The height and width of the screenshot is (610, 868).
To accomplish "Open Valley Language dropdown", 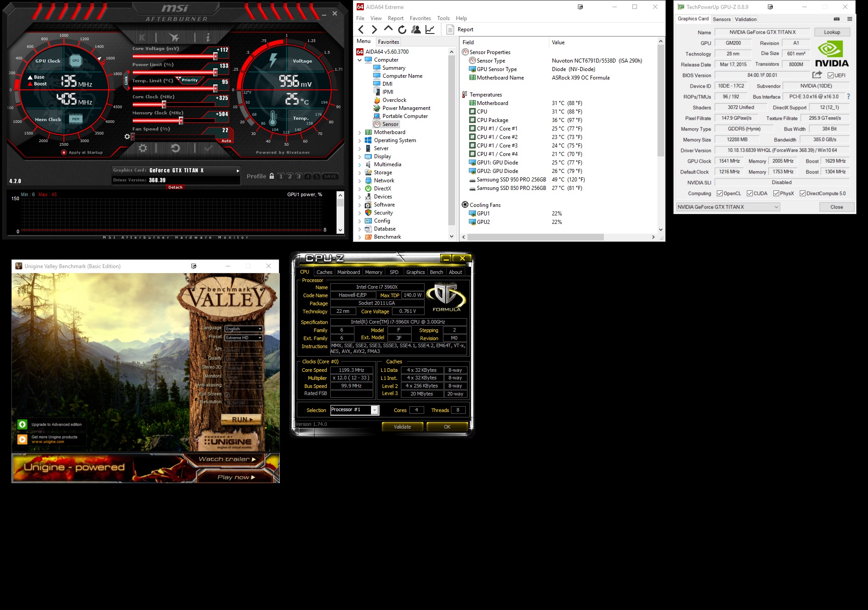I will point(244,329).
